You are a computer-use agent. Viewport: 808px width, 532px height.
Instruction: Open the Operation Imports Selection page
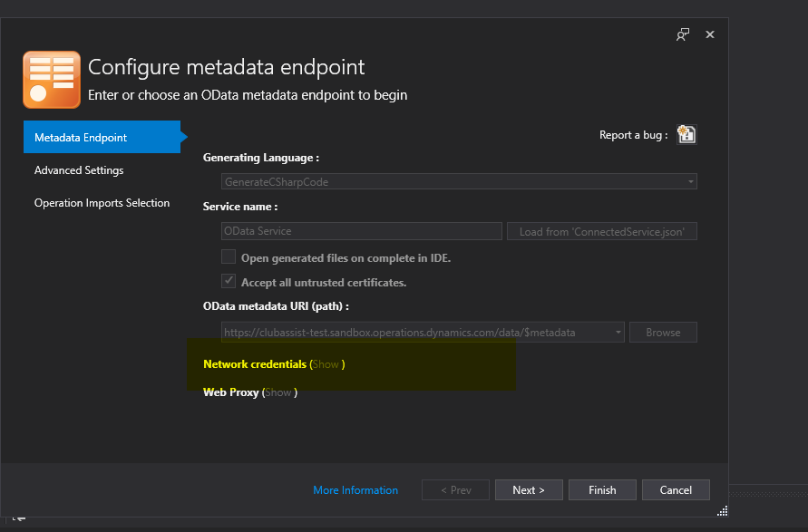coord(102,203)
